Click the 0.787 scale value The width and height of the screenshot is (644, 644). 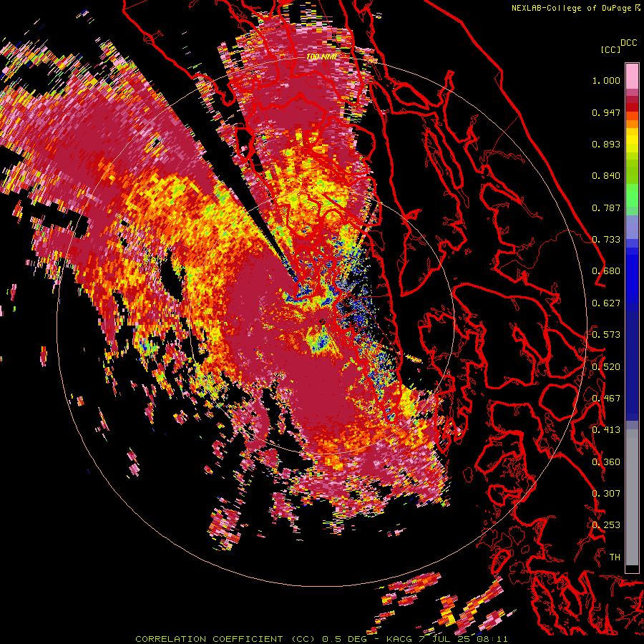(x=606, y=208)
